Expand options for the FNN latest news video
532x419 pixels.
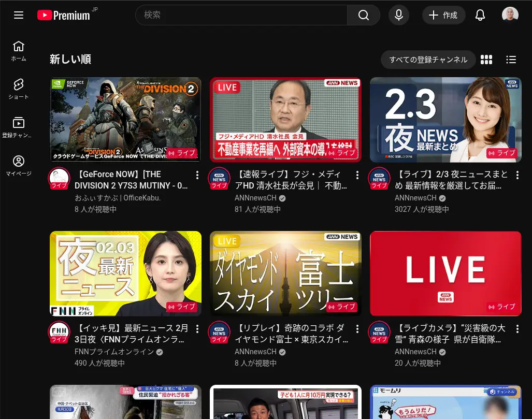pos(197,329)
